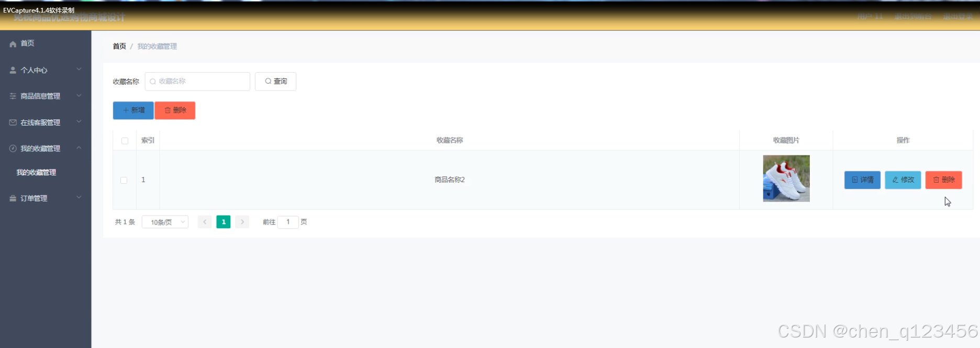The width and height of the screenshot is (980, 348).
Task: Click the clock icon beside 我的收藏管理
Action: coord(13,149)
